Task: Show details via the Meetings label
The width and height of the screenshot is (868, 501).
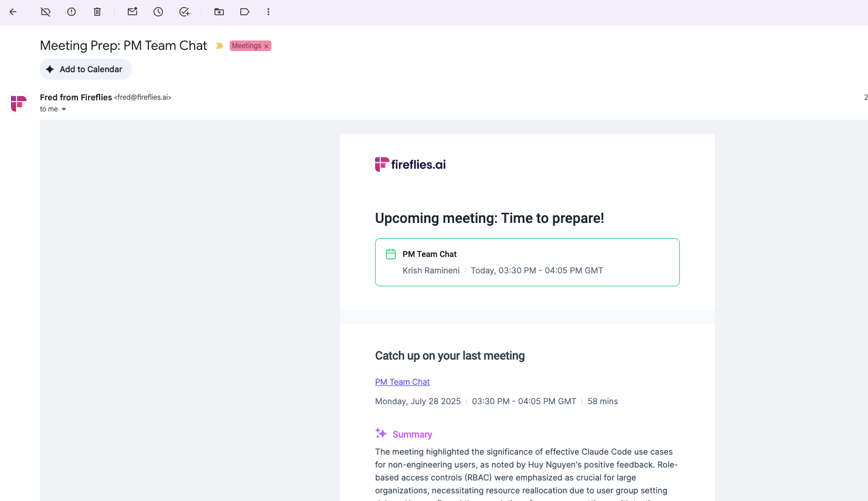Action: [247, 45]
